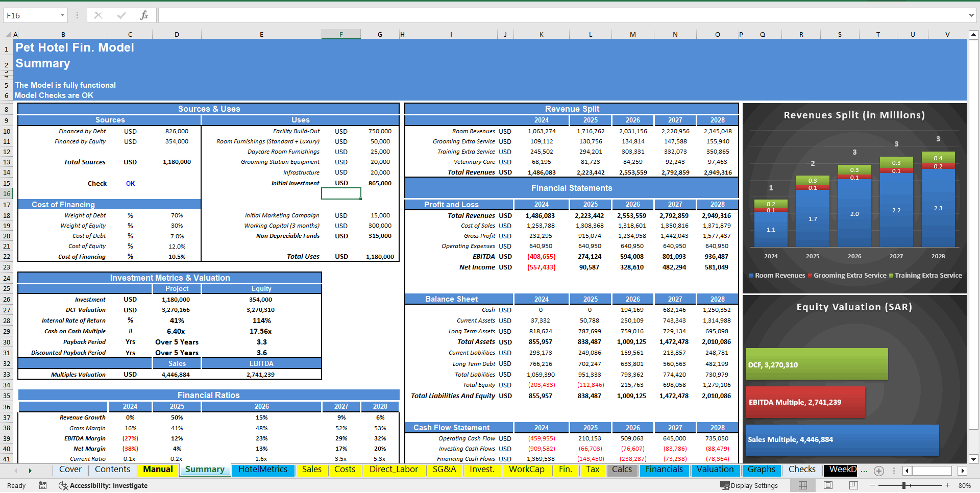This screenshot has height=493, width=980.
Task: Click the Name Box showing F16
Action: click(31, 15)
